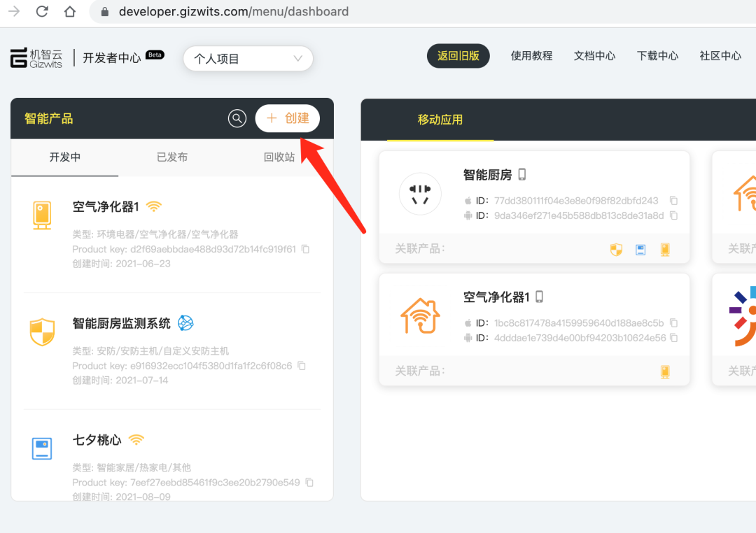Switch to the 已发布 tab
The image size is (756, 533).
(171, 157)
